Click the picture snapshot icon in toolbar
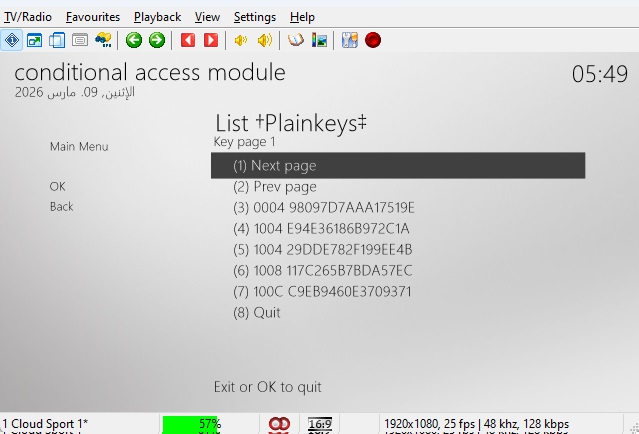The height and width of the screenshot is (434, 639). pos(319,40)
